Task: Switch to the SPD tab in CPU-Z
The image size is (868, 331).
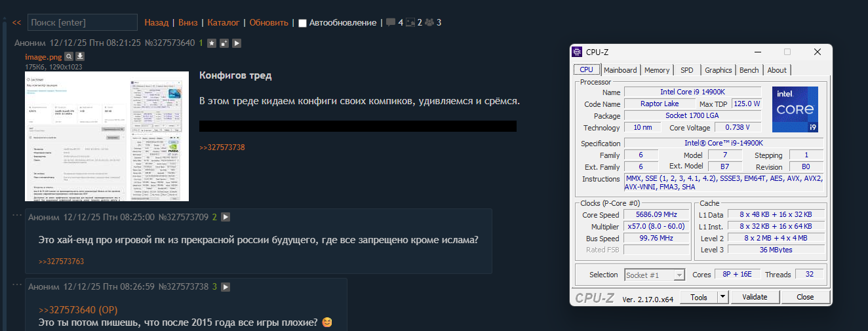Action: point(686,70)
